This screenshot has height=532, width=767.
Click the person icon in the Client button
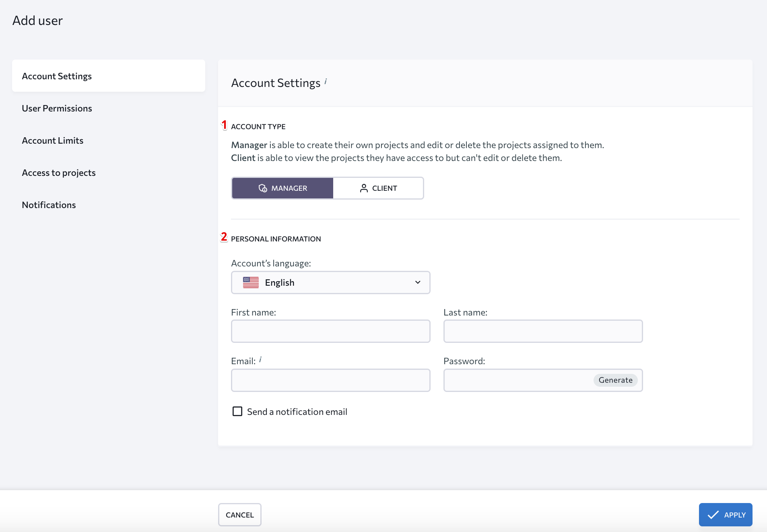pyautogui.click(x=364, y=188)
